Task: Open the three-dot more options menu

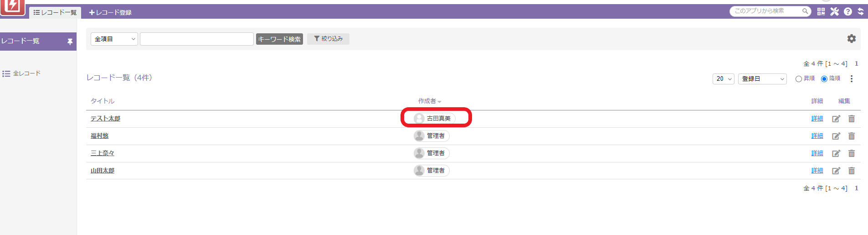Action: pos(851,79)
